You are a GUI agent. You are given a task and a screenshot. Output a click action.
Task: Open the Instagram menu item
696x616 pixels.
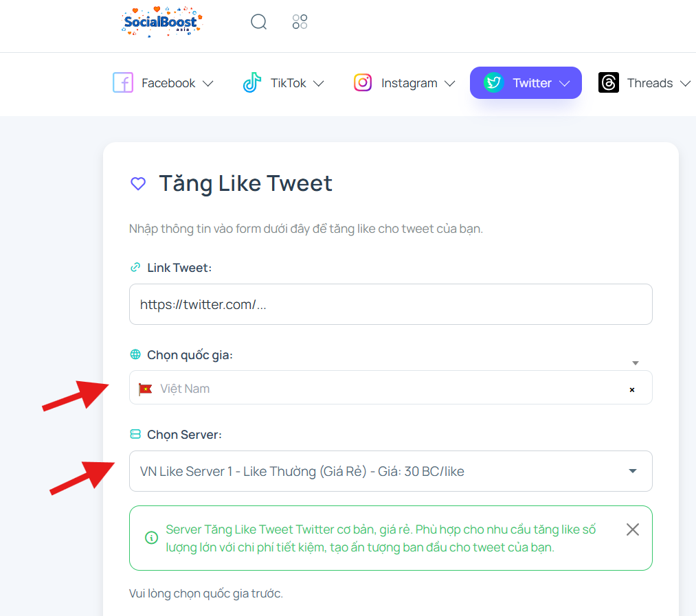click(x=405, y=82)
